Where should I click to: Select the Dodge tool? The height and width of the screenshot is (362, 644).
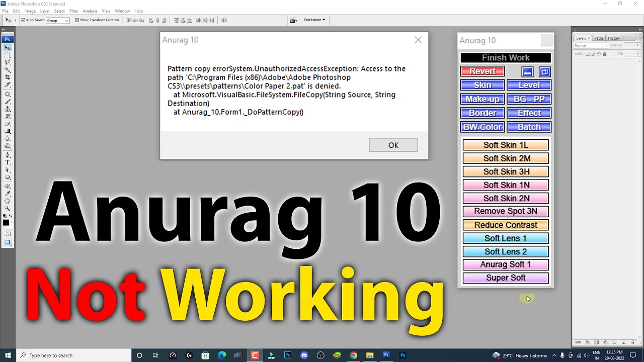[x=8, y=146]
